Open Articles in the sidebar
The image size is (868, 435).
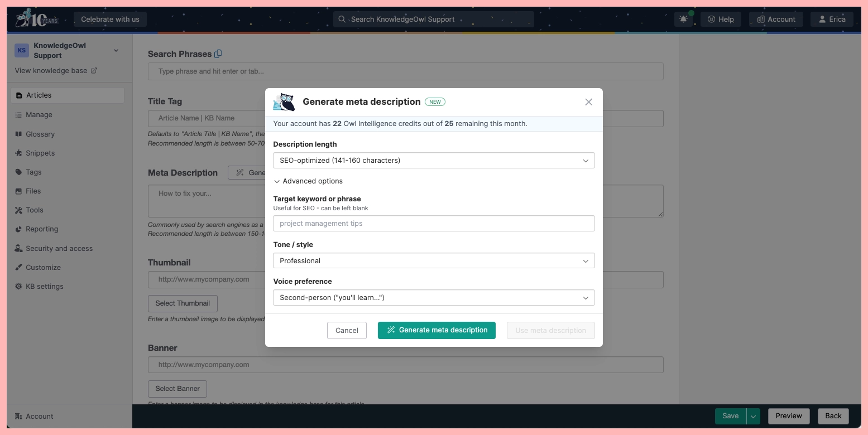(68, 95)
